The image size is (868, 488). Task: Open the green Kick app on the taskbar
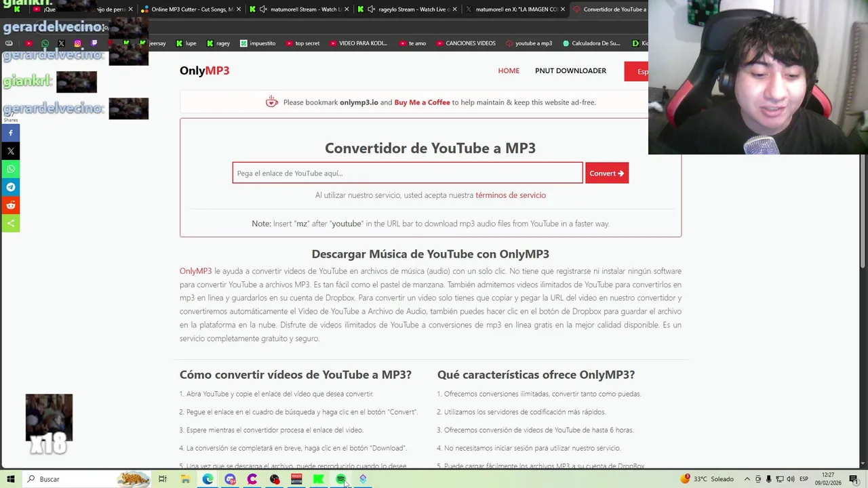tap(318, 479)
